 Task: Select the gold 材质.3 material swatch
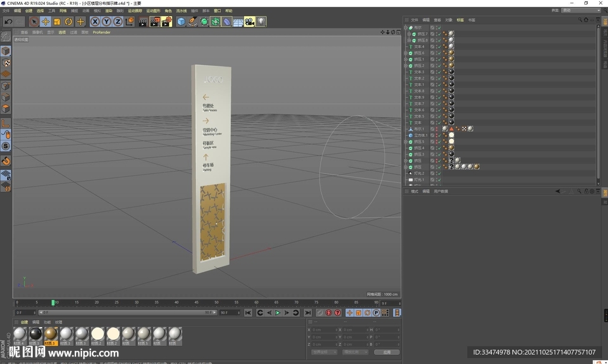pos(50,334)
